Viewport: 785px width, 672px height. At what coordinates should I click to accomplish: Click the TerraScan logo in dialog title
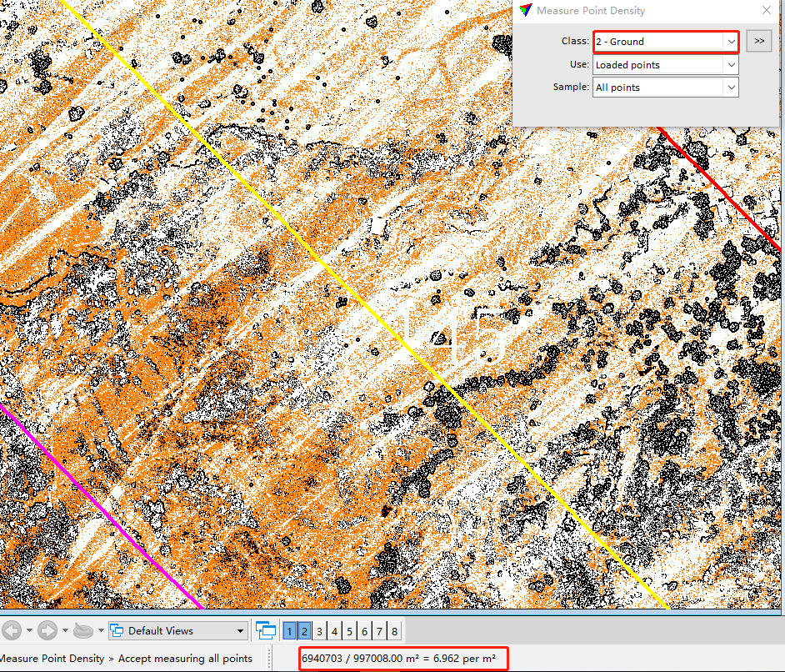coord(524,11)
